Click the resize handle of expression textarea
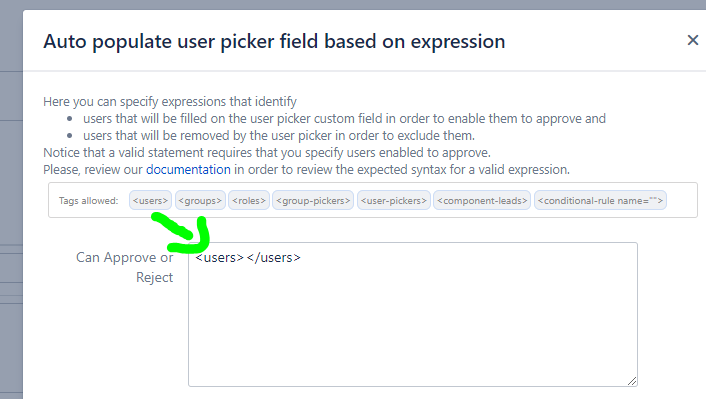 point(632,381)
